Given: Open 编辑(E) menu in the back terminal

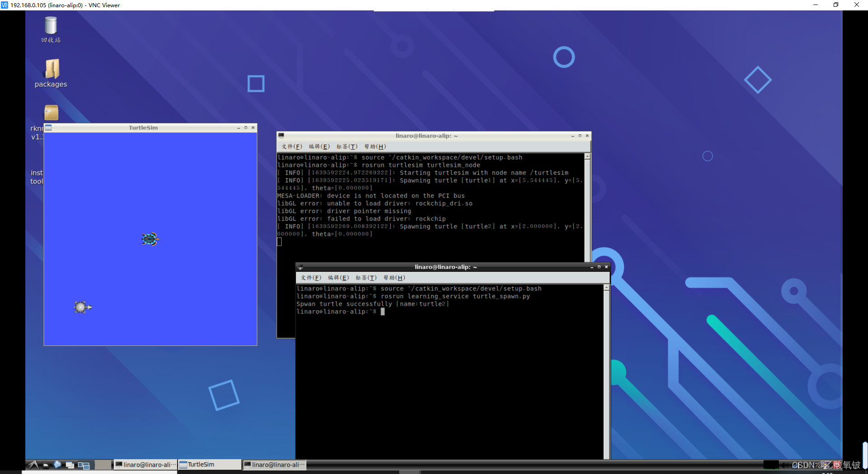Looking at the screenshot, I should pos(319,147).
